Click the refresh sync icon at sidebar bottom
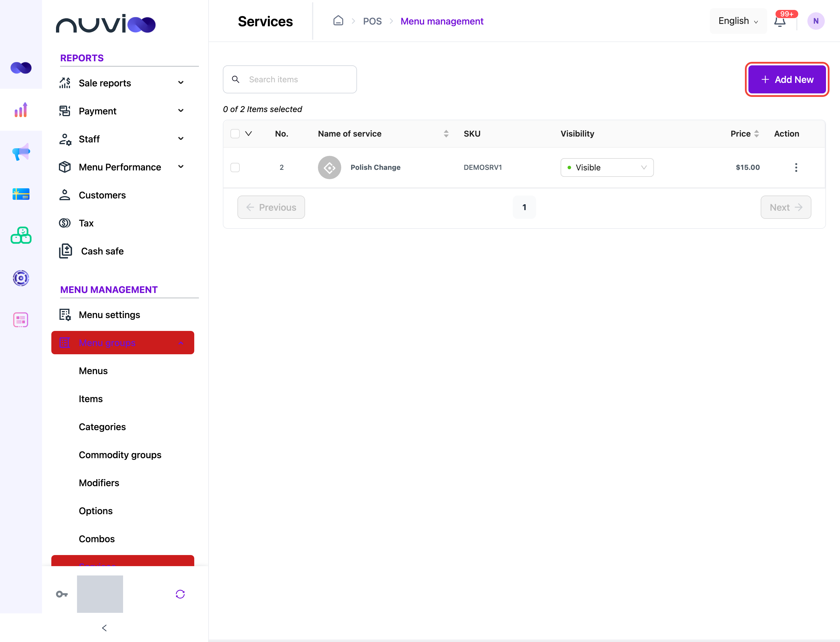Image resolution: width=840 pixels, height=642 pixels. pyautogui.click(x=180, y=594)
